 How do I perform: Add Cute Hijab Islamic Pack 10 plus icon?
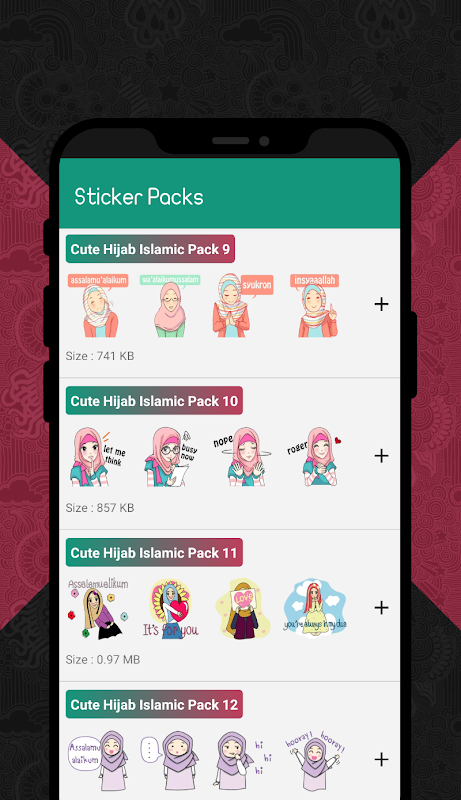coord(381,456)
